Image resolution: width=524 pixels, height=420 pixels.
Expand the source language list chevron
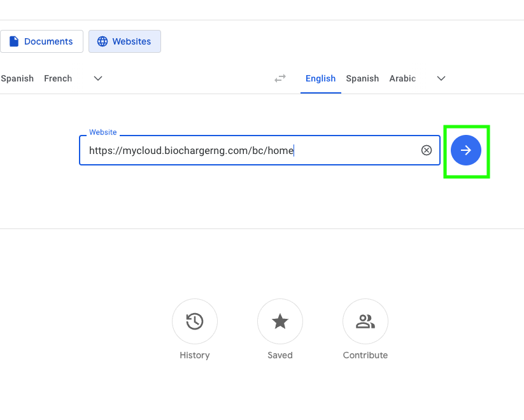(x=98, y=78)
